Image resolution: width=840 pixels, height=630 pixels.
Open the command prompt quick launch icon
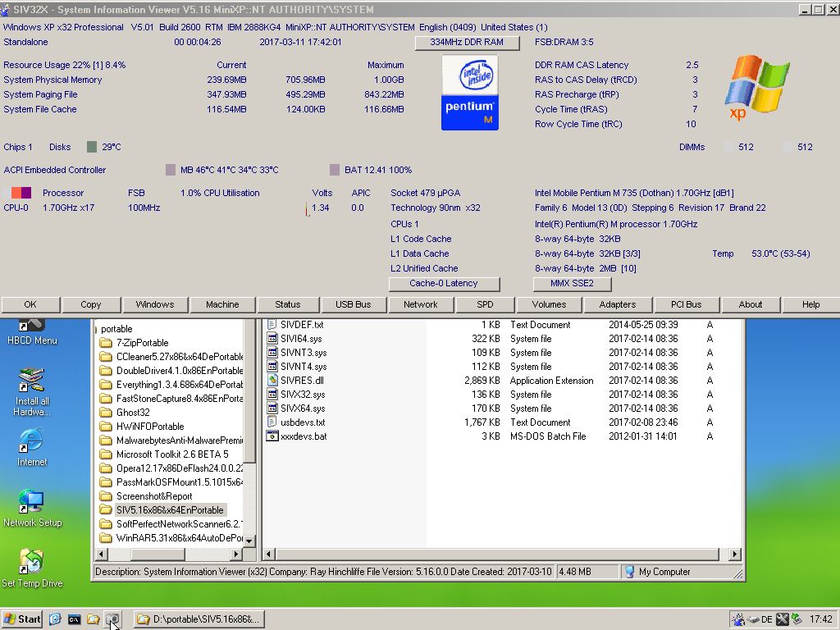coord(74,619)
